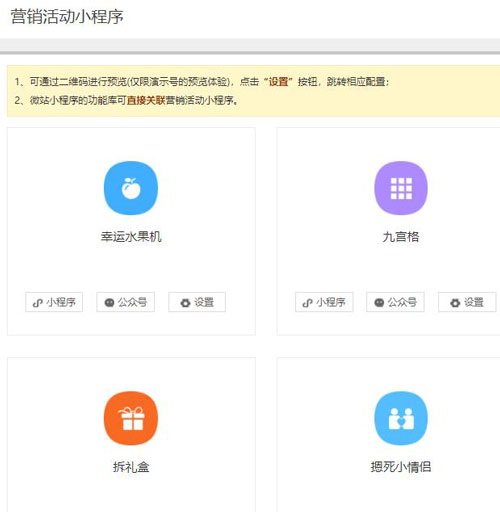500x512 pixels.
Task: Open 公众号 button under 幸运水果机
Action: pos(126,302)
